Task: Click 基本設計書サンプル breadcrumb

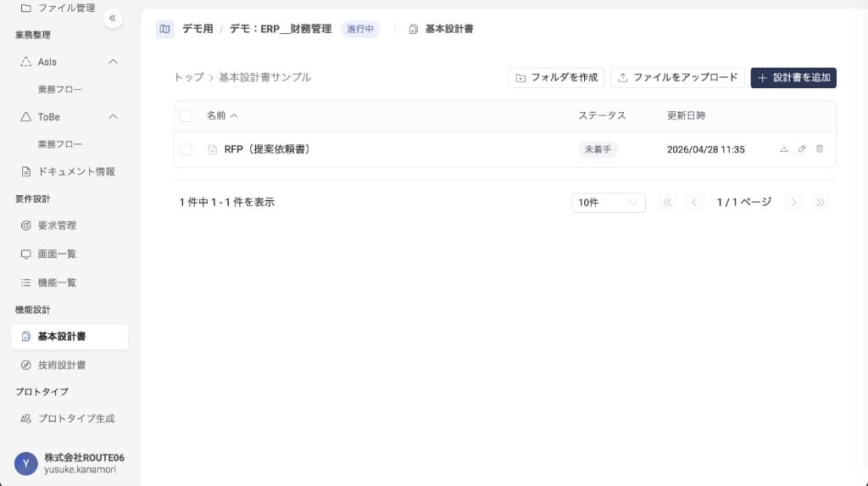Action: pyautogui.click(x=265, y=77)
